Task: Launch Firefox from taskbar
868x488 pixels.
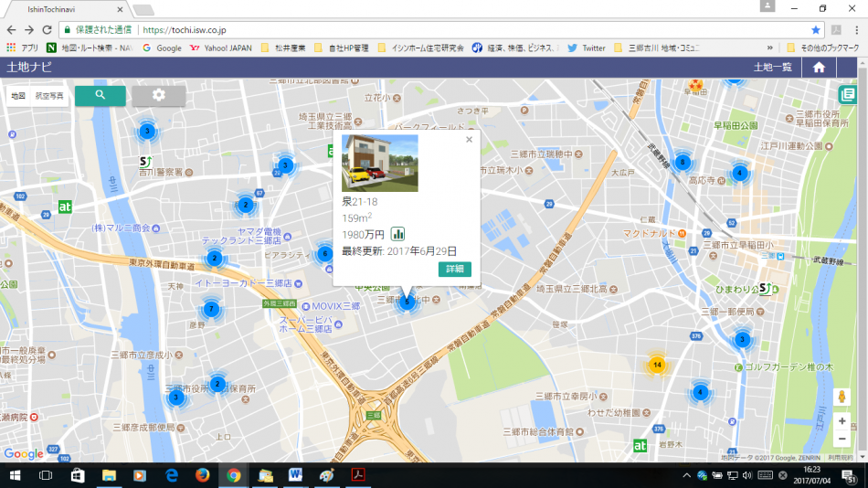Action: pyautogui.click(x=203, y=475)
